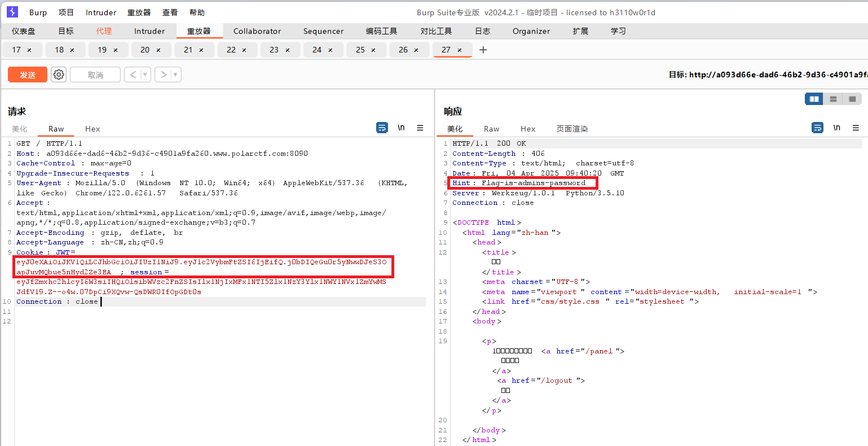Click the Host header line in request

(x=162, y=154)
